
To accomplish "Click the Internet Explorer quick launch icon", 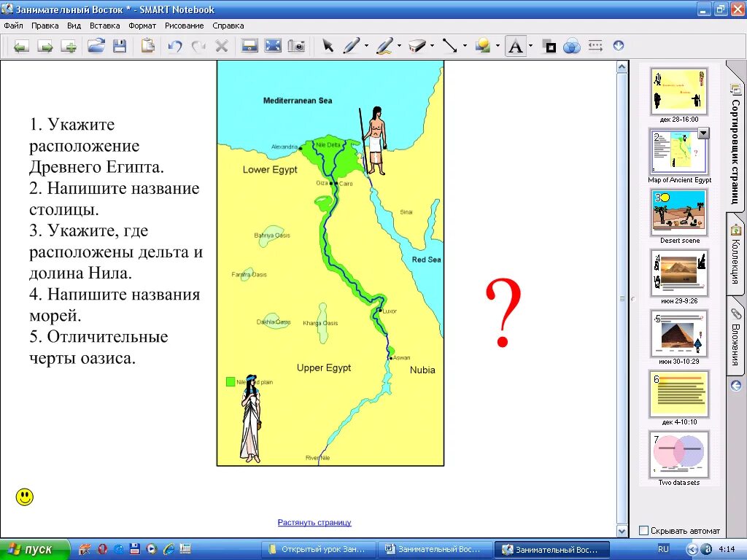I will pos(169,550).
